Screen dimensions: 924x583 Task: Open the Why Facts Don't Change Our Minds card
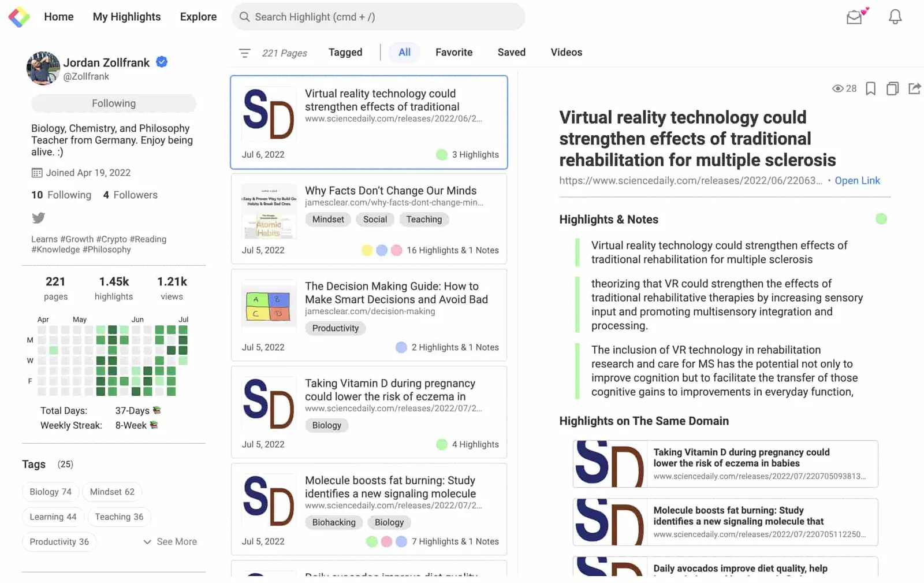(369, 219)
